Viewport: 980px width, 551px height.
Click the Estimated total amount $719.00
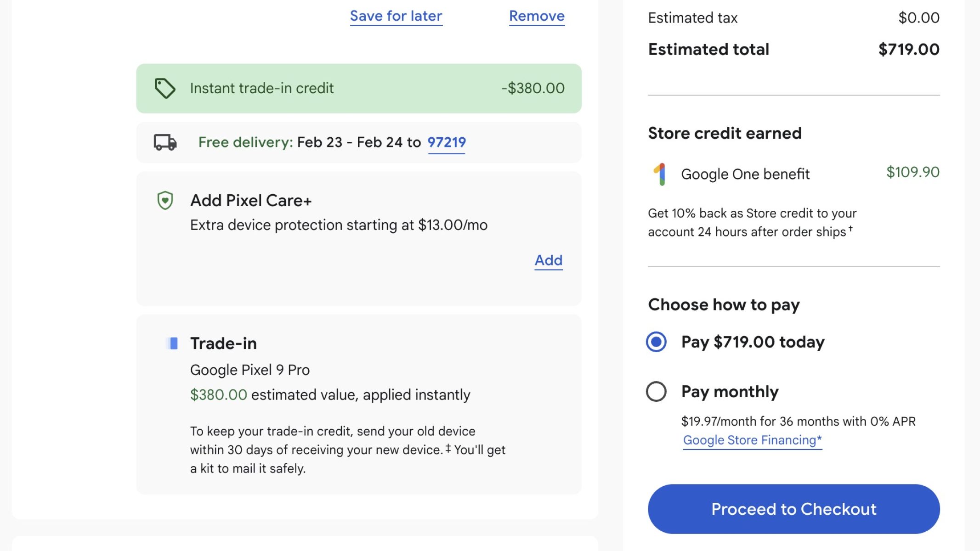(x=908, y=50)
